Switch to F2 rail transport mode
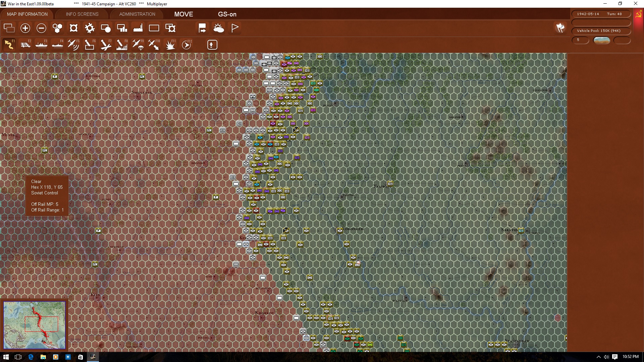 pos(26,45)
